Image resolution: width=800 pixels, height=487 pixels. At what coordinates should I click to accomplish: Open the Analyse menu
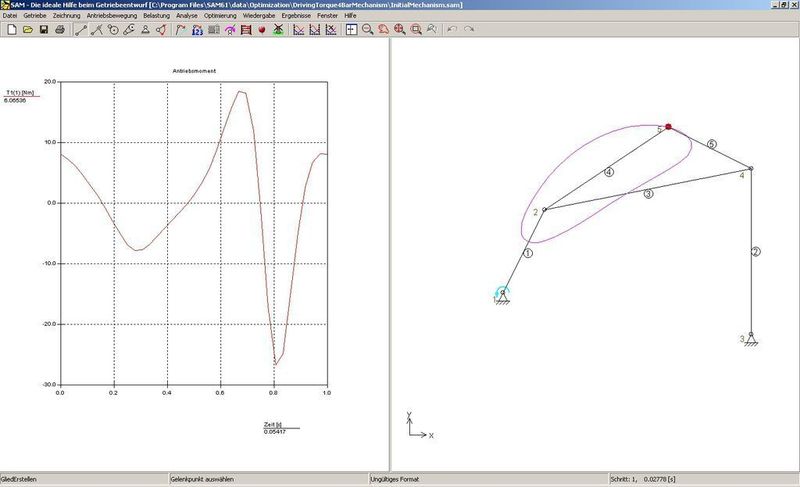pyautogui.click(x=187, y=16)
